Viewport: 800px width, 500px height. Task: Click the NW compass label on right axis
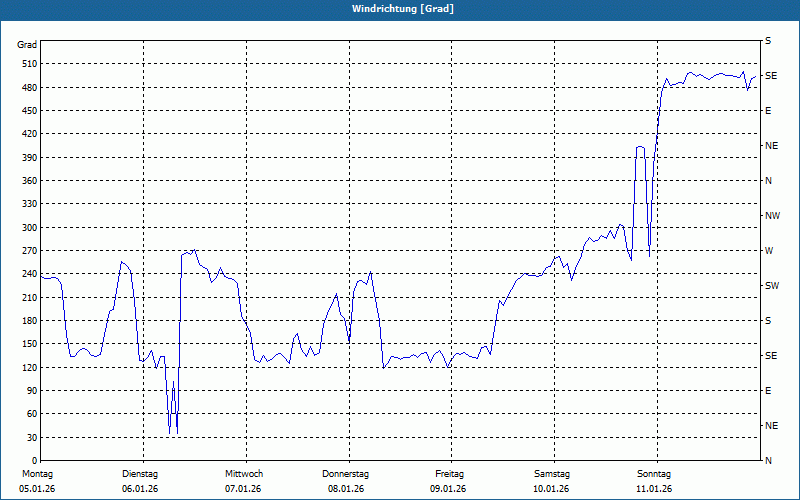click(772, 216)
